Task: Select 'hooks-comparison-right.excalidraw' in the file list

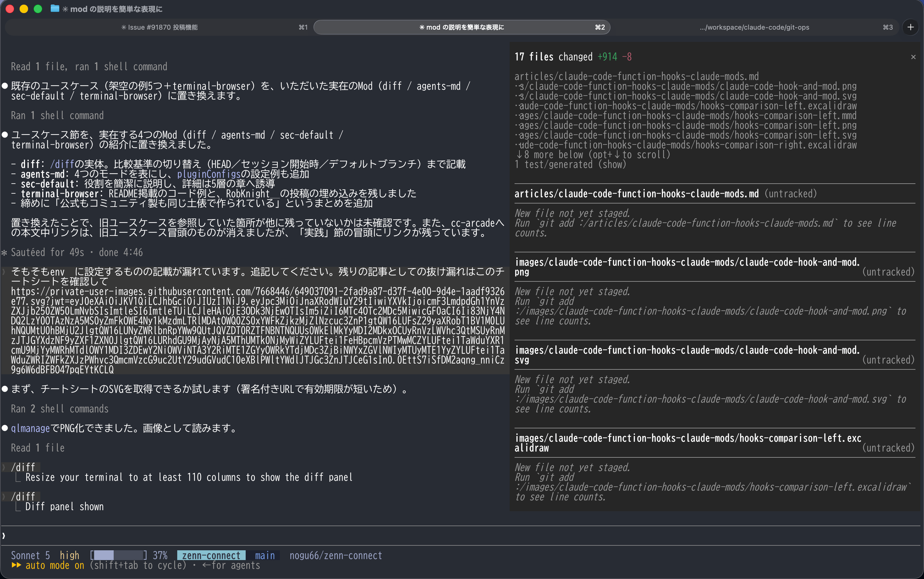Action: point(686,145)
